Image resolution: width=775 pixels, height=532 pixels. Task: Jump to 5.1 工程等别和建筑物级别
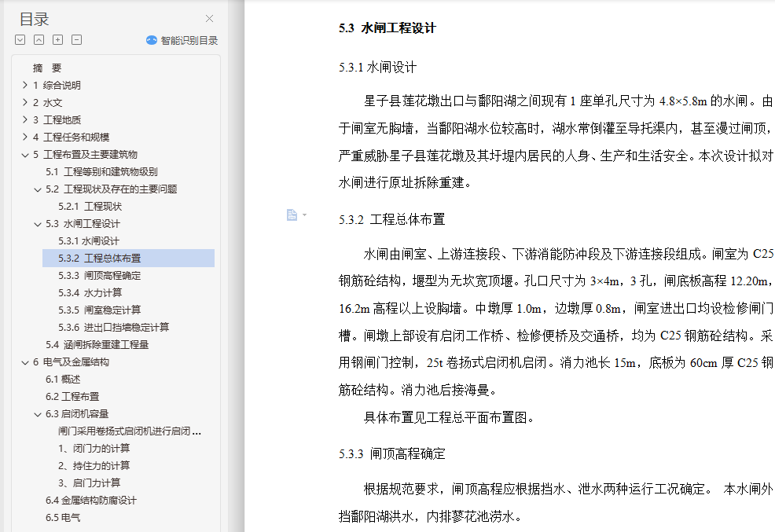(101, 172)
